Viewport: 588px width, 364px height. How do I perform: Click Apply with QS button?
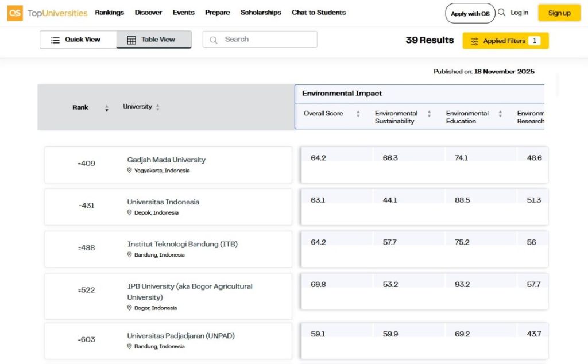(470, 14)
